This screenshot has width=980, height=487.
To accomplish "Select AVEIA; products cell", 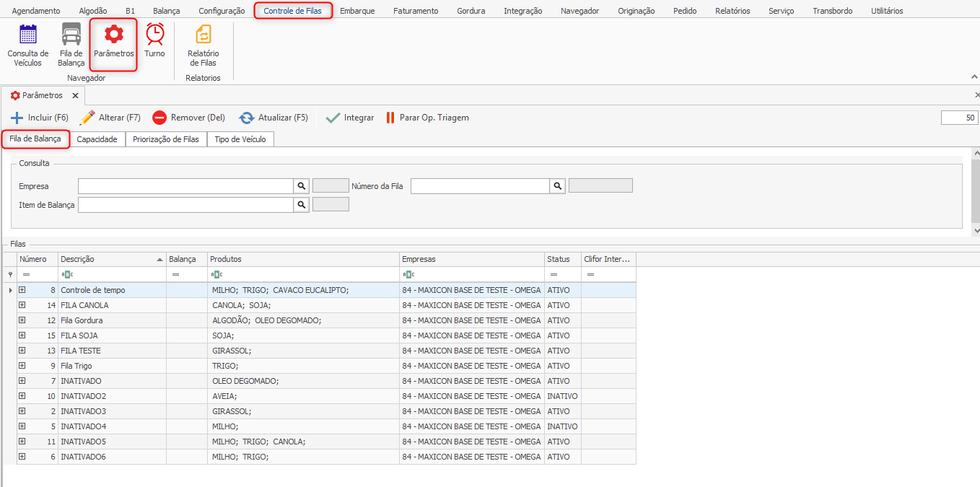I will point(304,396).
